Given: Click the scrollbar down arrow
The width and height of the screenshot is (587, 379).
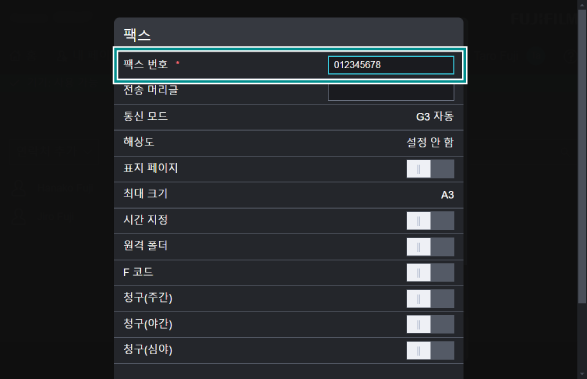Looking at the screenshot, I should point(582,374).
